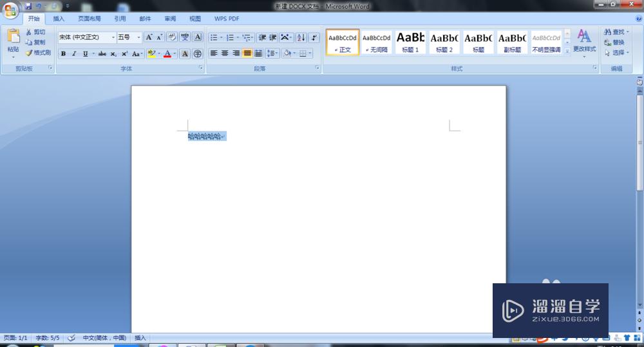Toggle strikethrough formatting
This screenshot has width=644, height=347.
pyautogui.click(x=102, y=54)
